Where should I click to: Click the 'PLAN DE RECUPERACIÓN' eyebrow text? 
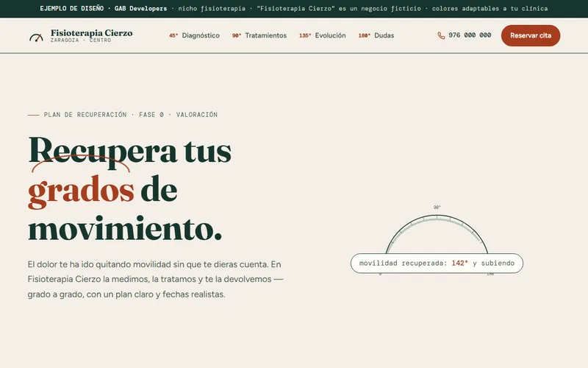point(85,115)
